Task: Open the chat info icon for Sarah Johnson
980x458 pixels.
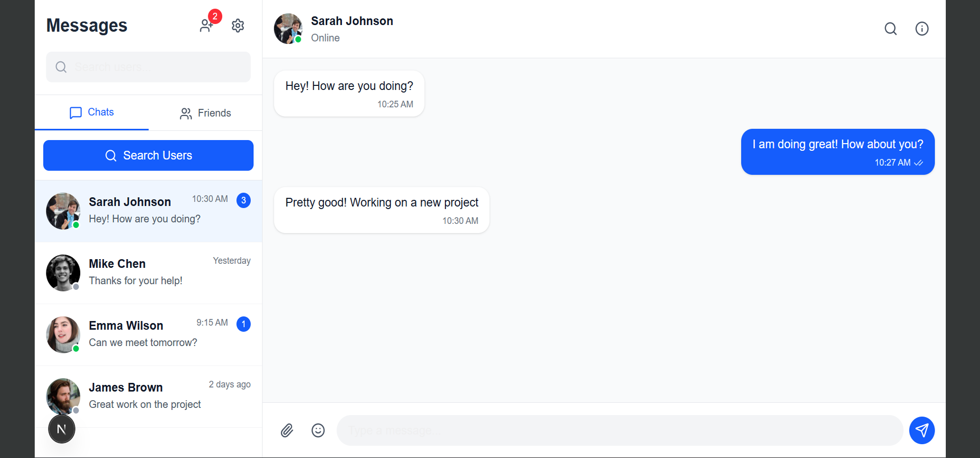Action: pyautogui.click(x=922, y=29)
